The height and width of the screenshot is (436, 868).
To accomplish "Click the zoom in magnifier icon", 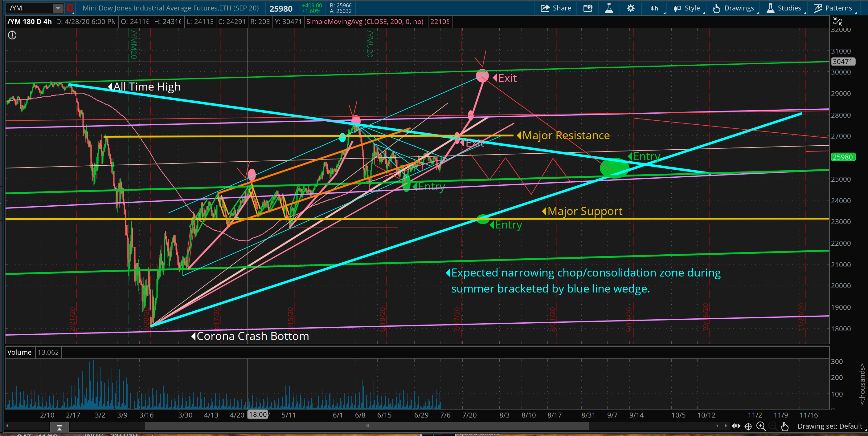I will click(761, 426).
